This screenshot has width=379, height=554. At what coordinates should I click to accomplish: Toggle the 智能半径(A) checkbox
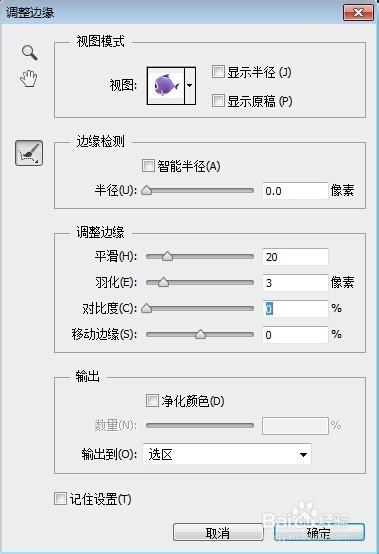click(148, 165)
